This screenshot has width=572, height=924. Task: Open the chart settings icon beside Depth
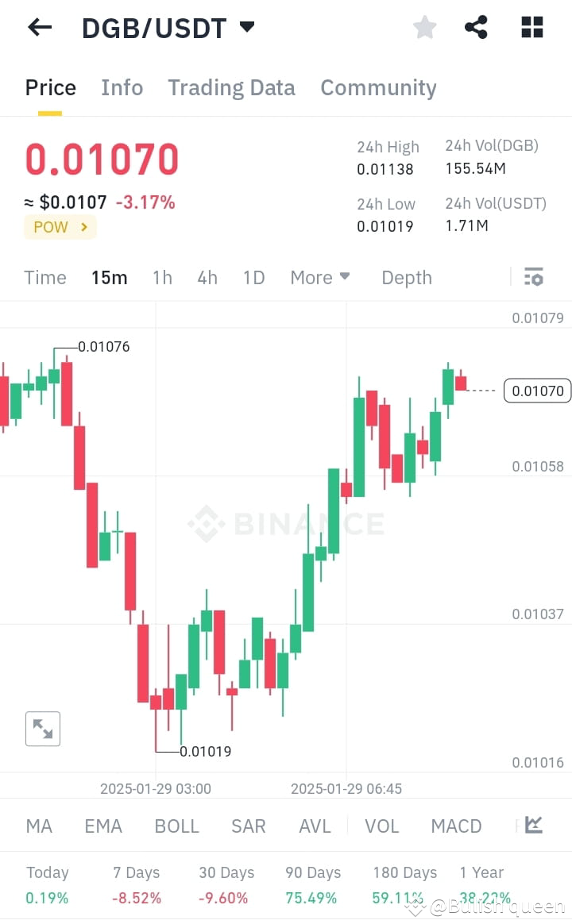(534, 277)
